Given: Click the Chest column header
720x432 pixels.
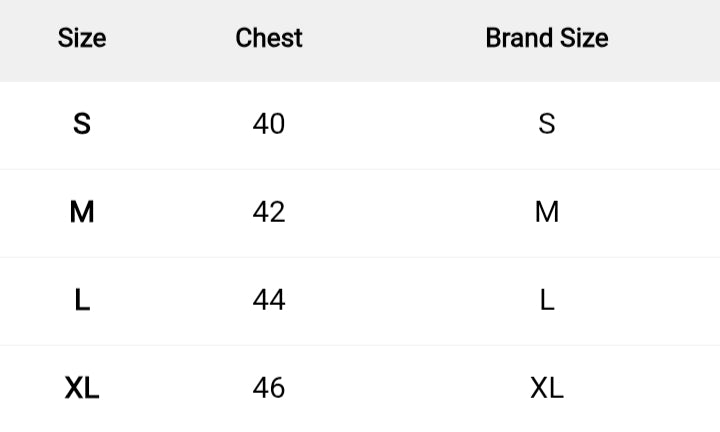Looking at the screenshot, I should [269, 38].
